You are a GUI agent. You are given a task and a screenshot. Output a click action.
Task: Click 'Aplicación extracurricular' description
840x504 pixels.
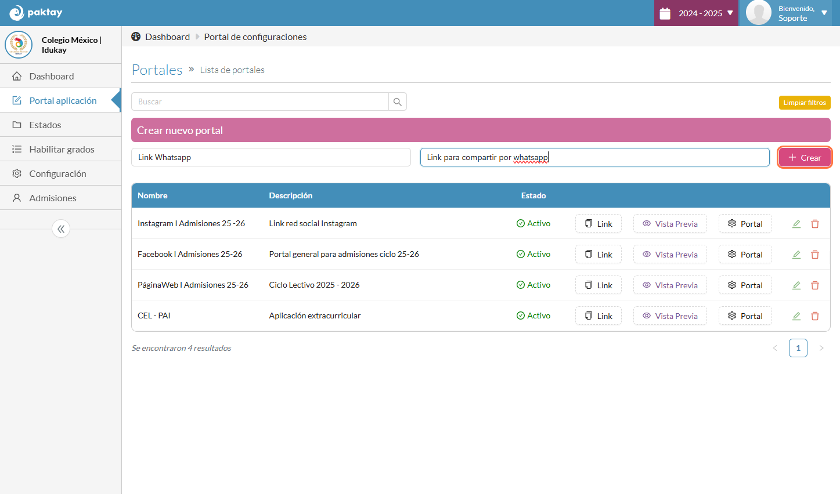315,316
